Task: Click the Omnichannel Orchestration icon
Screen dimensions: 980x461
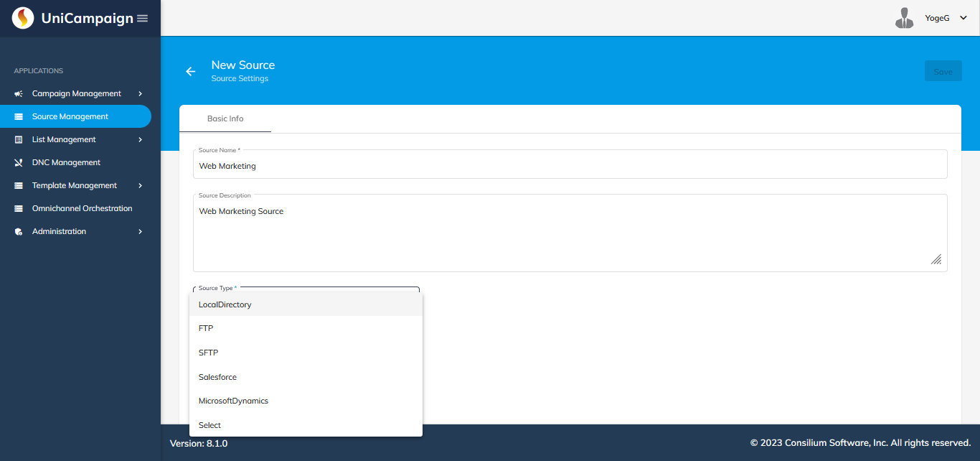Action: click(19, 209)
